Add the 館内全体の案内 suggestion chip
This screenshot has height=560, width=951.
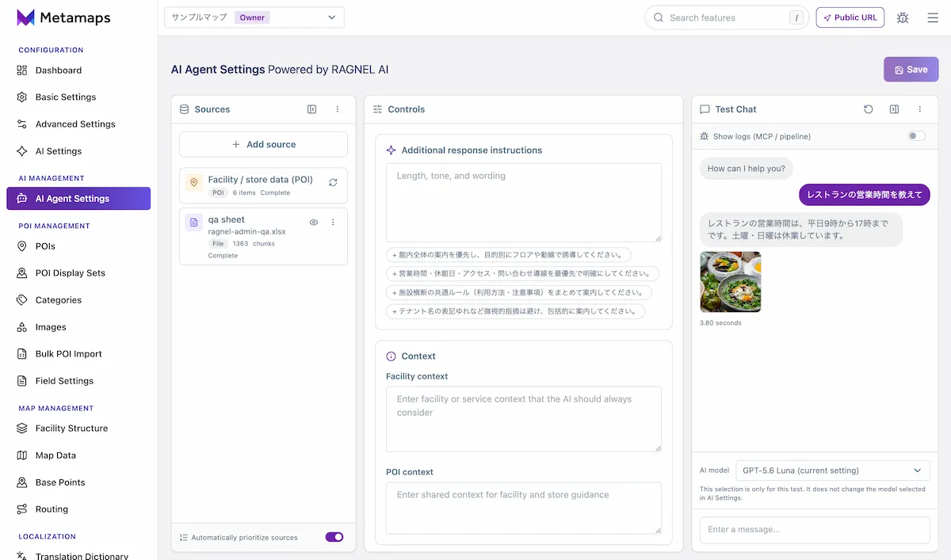pyautogui.click(x=509, y=255)
